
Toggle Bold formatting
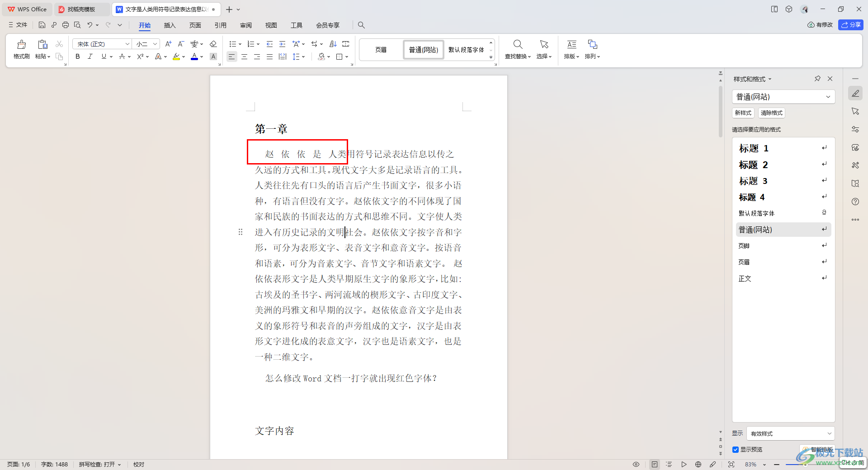pyautogui.click(x=78, y=56)
